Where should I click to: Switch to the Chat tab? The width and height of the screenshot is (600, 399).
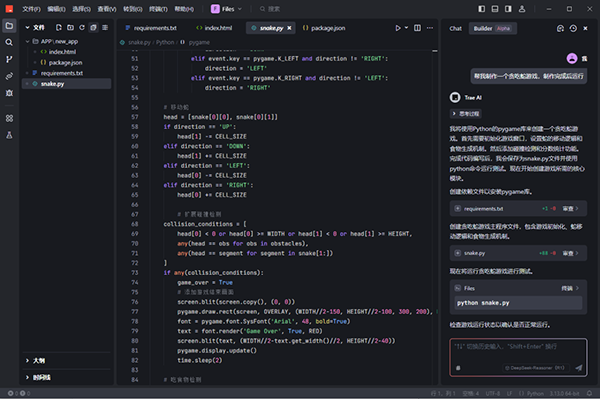(x=455, y=28)
